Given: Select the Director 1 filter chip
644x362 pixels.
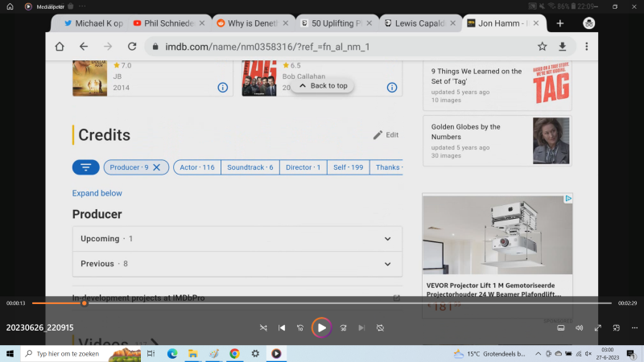Looking at the screenshot, I should point(303,167).
